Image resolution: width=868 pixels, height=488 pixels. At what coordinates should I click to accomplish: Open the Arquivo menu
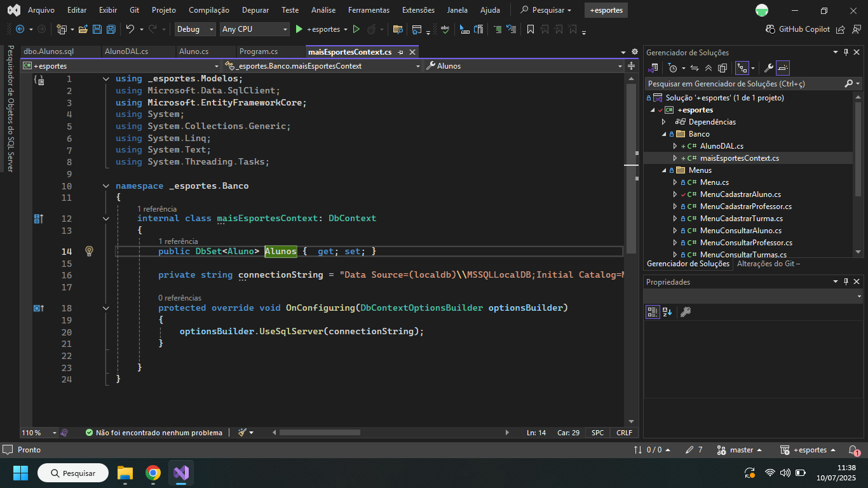41,10
